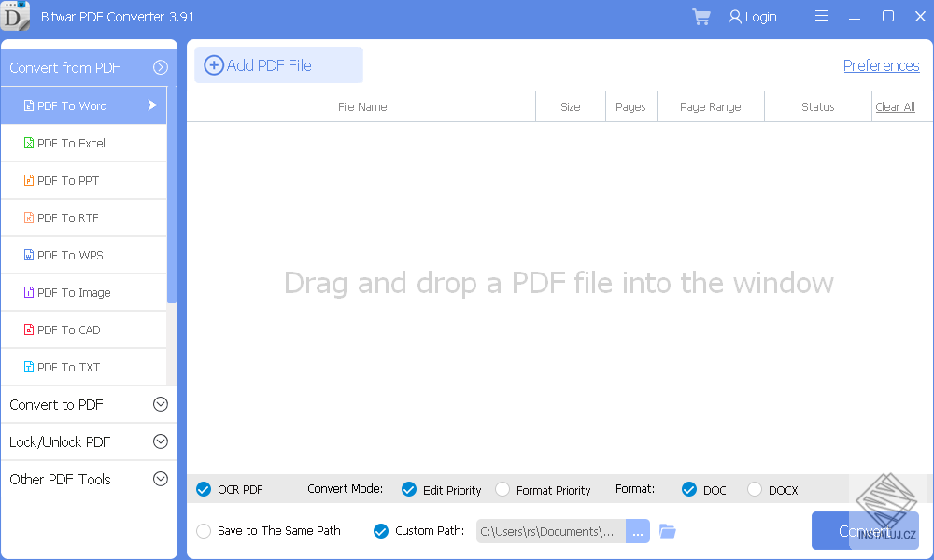Screen dimensions: 934x560
Task: Open the shopping cart purchase icon
Action: pyautogui.click(x=701, y=17)
